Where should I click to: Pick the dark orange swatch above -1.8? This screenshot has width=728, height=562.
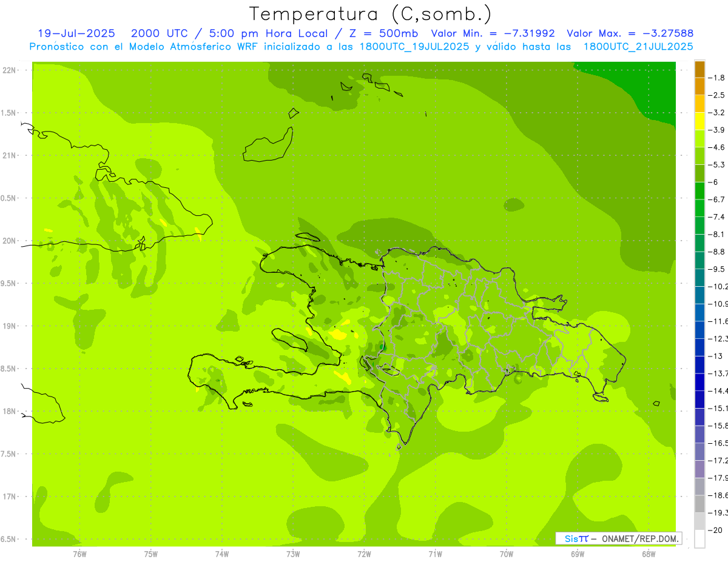[x=699, y=69]
